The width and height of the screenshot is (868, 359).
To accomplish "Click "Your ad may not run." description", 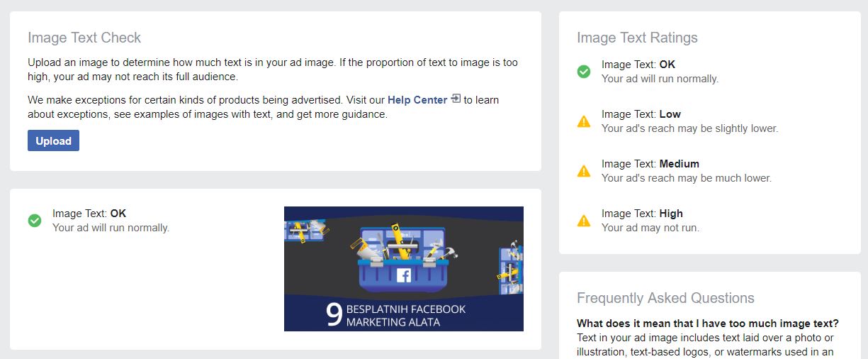I will [650, 228].
